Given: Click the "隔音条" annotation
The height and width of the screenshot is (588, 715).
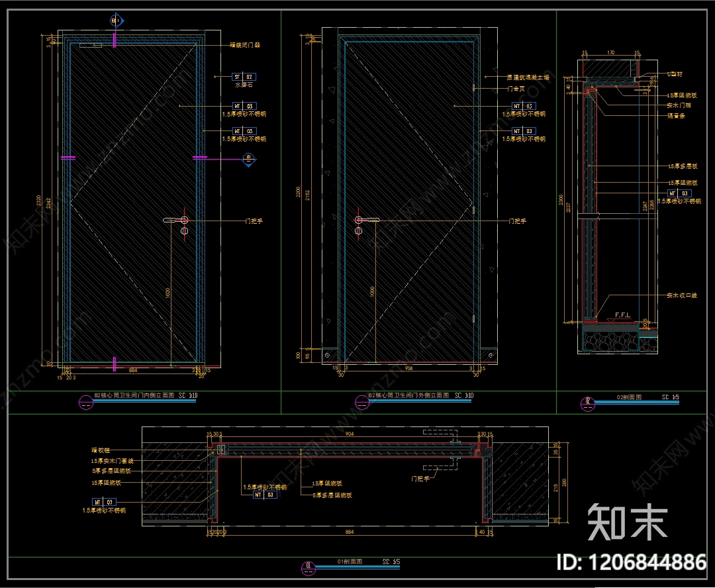Looking at the screenshot, I should pos(676,116).
